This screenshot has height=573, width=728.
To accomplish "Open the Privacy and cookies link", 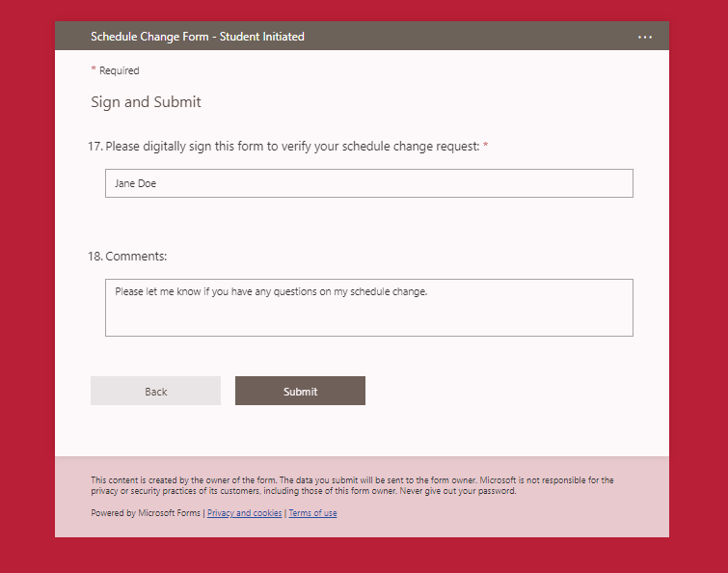I will coord(244,513).
